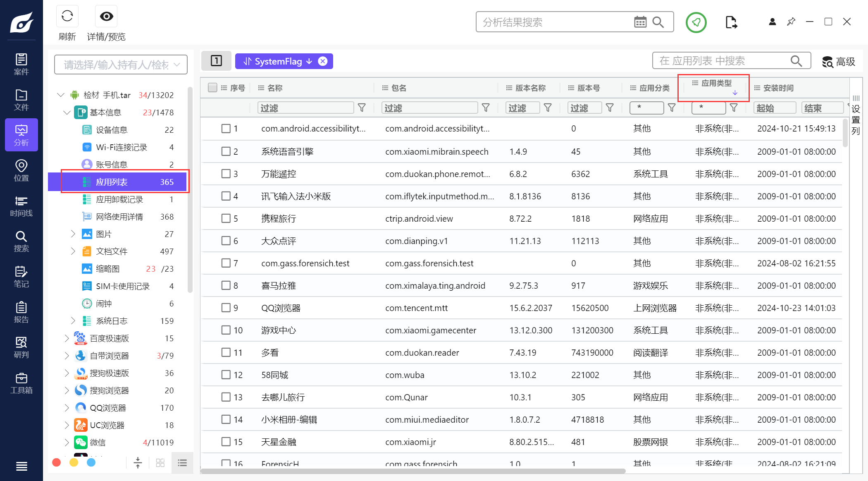Check the 万能遥控 row checkbox
This screenshot has height=481, width=868.
coord(226,174)
